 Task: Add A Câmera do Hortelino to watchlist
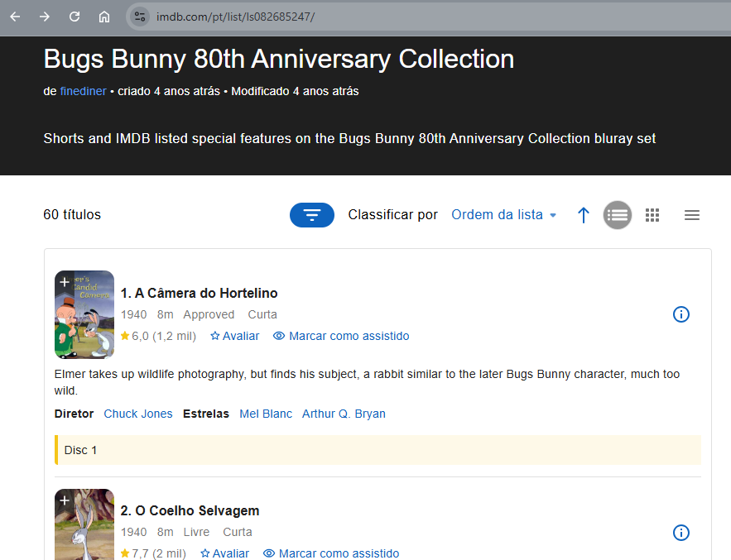click(65, 282)
